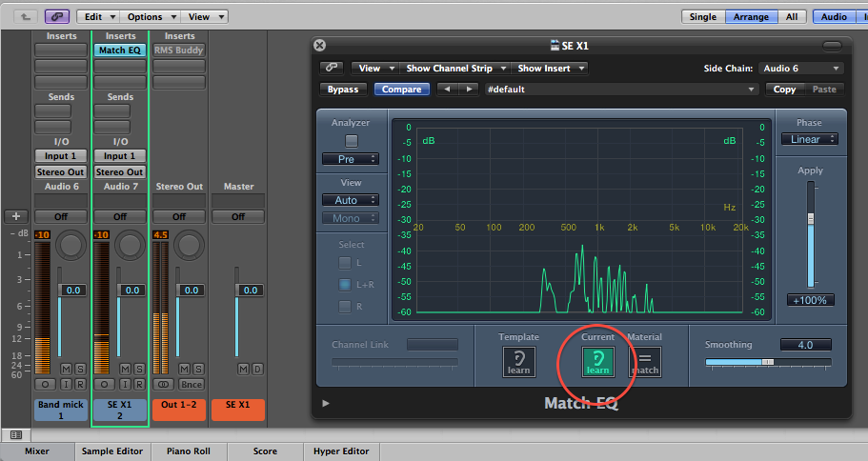This screenshot has height=461, width=868.
Task: Select the R channel checkbox
Action: 345,306
